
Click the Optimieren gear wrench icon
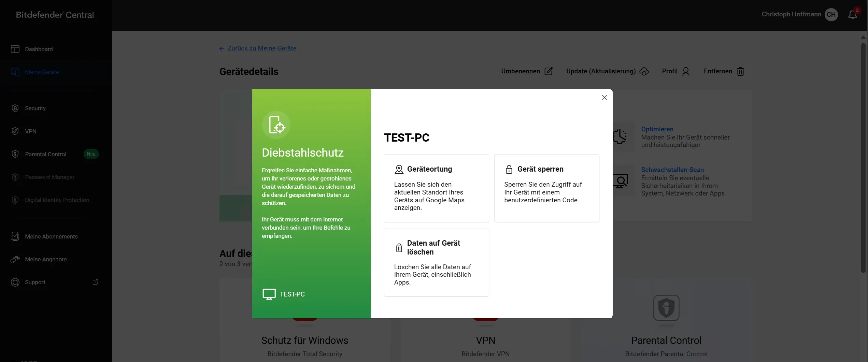(x=620, y=136)
